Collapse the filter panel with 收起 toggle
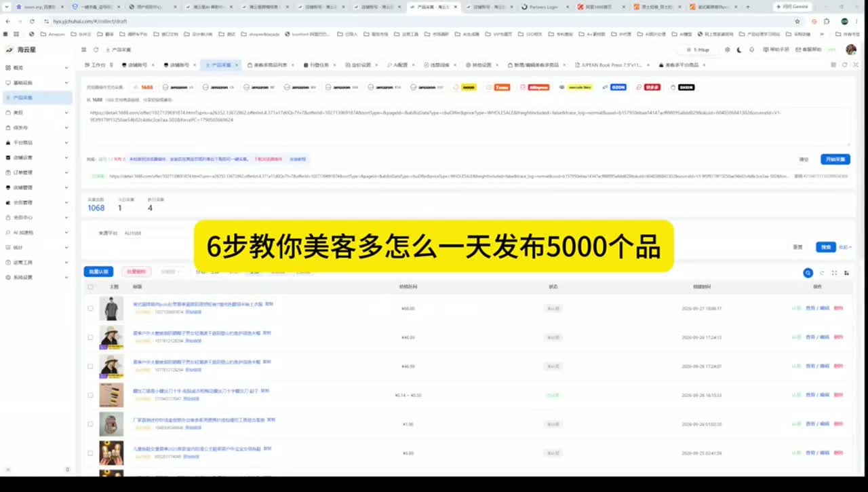868x492 pixels. pyautogui.click(x=845, y=247)
